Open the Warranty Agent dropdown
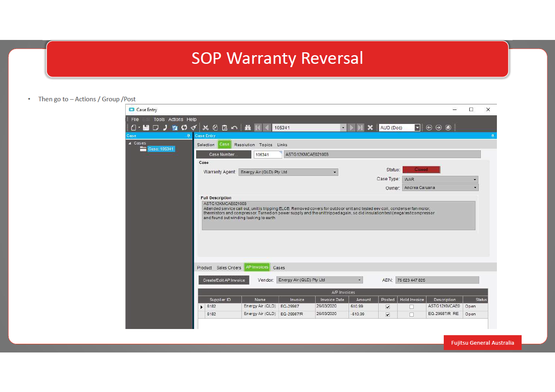 coord(335,172)
